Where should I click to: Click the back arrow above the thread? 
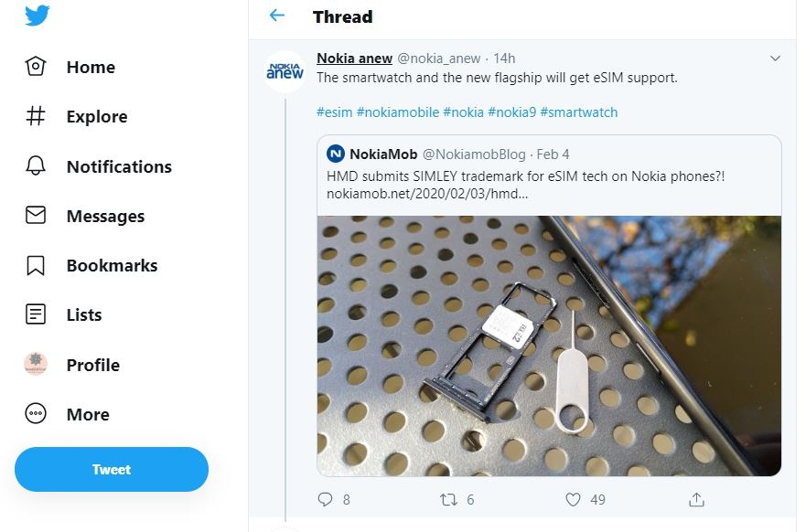click(x=275, y=16)
